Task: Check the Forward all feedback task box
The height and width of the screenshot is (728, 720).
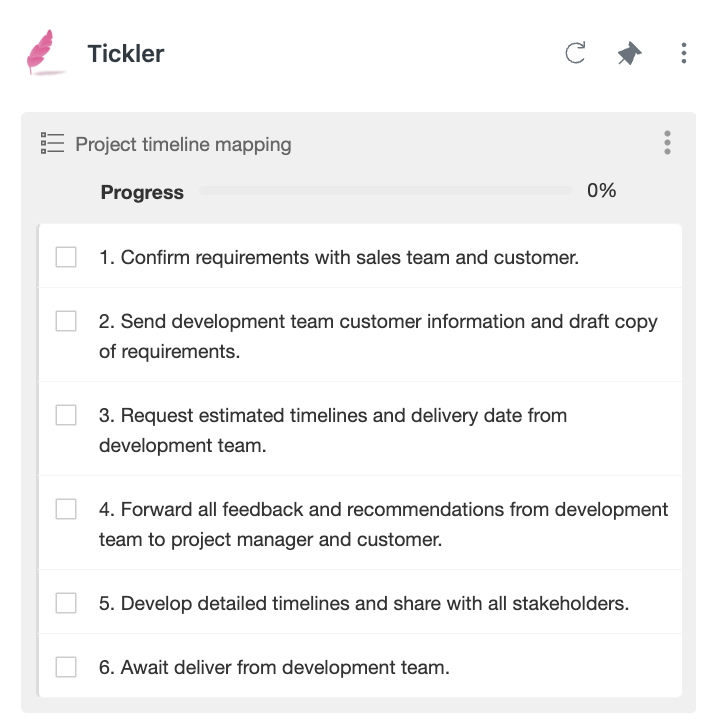Action: click(66, 509)
